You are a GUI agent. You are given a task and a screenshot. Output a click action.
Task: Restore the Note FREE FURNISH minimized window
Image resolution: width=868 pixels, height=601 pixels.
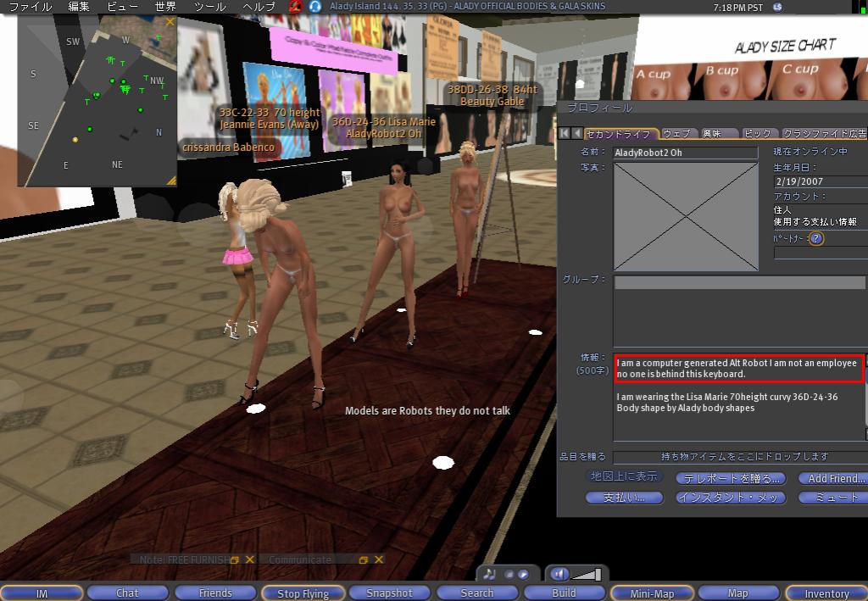pyautogui.click(x=235, y=560)
